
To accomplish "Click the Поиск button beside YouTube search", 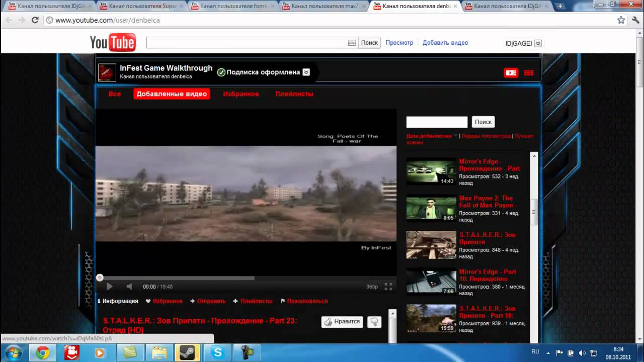I will (x=369, y=43).
